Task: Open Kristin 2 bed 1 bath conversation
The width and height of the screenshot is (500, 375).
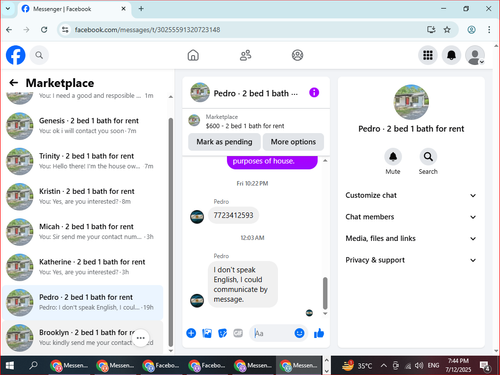Action: (83, 196)
